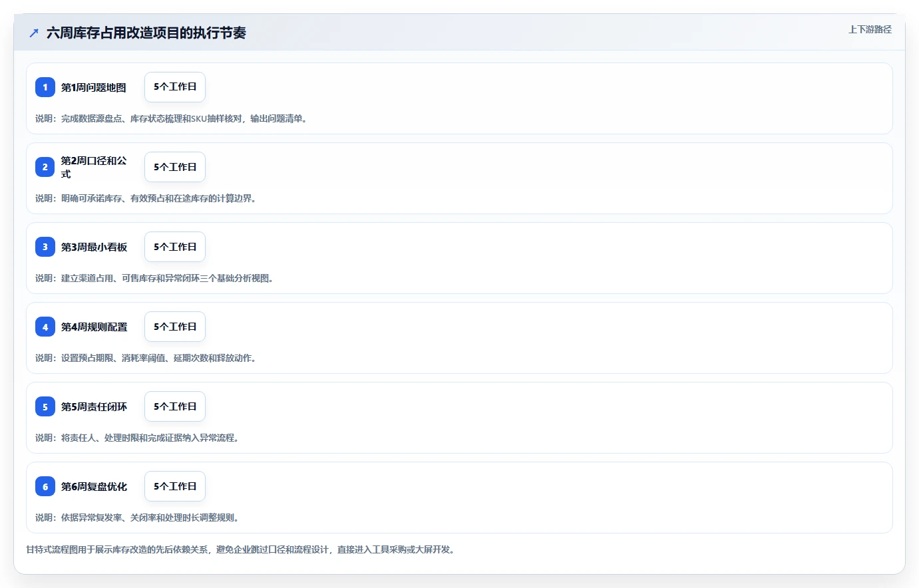Click step number badge 5
Screen dimensions: 919x588
coord(45,406)
